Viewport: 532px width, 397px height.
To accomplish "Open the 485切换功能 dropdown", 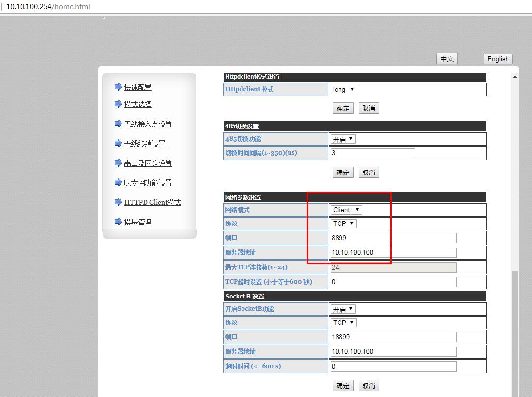I will (343, 139).
